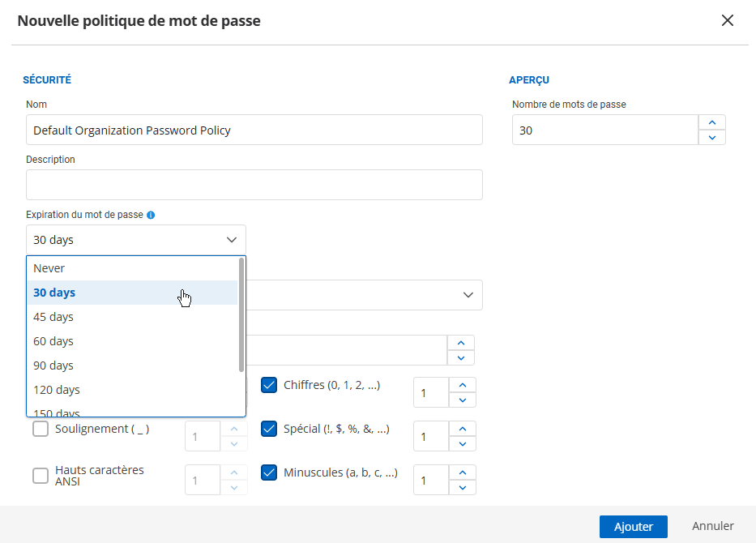756x543 pixels.
Task: Click the Ajouter button
Action: tap(633, 526)
